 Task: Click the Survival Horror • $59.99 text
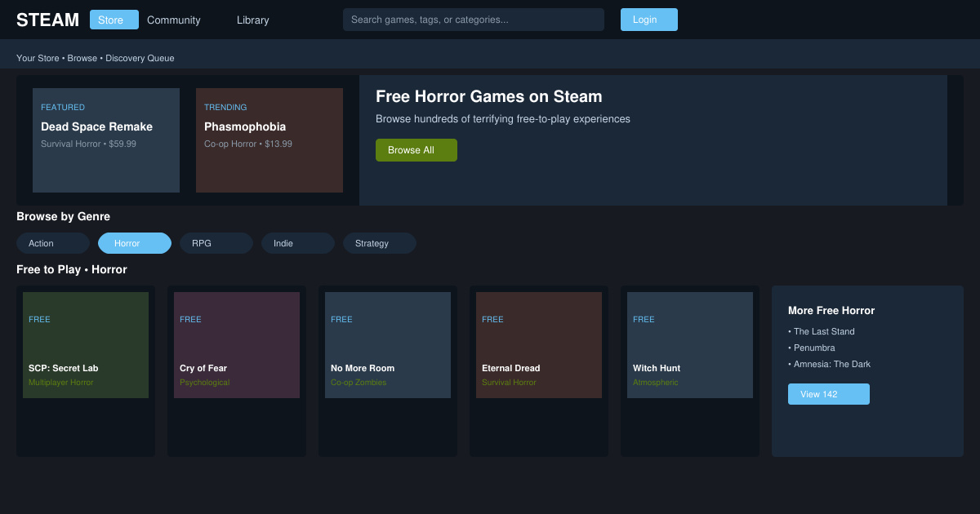88,144
